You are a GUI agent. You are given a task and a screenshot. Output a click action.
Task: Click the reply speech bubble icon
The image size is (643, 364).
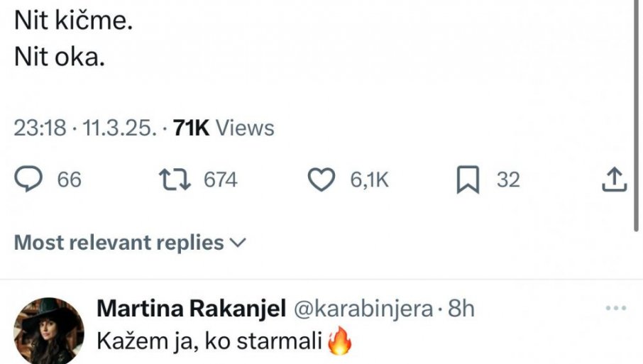pos(30,180)
